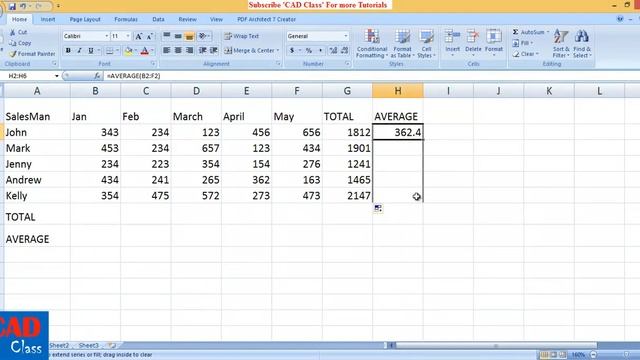This screenshot has width=640, height=360.
Task: Toggle Bold formatting
Action: click(x=68, y=51)
